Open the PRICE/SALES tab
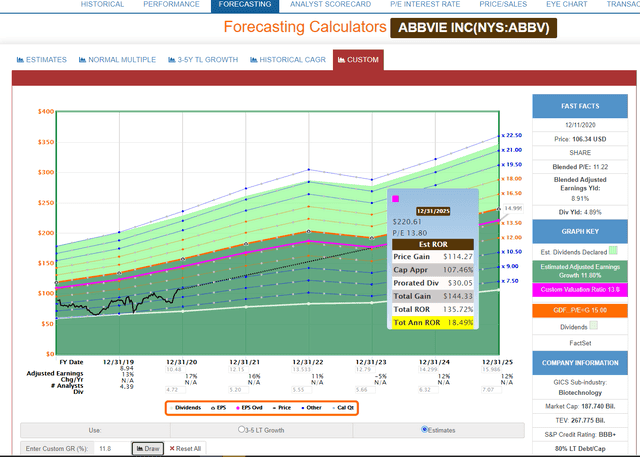The width and height of the screenshot is (640, 457). [x=503, y=4]
